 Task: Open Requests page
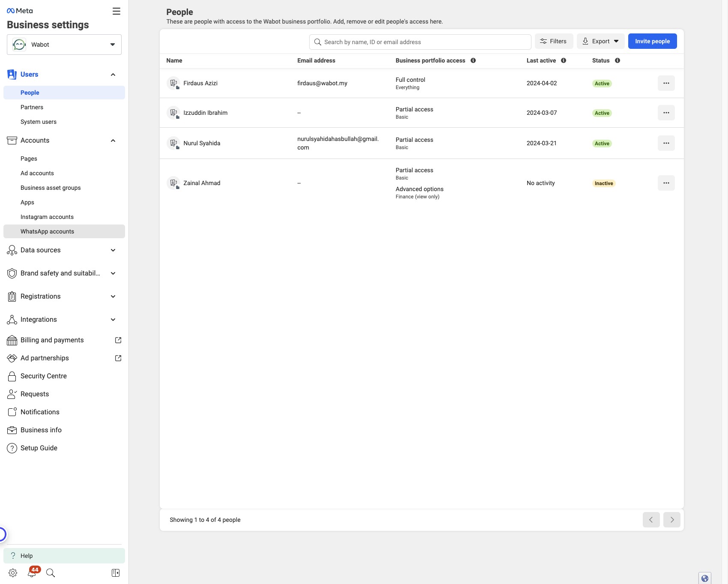pyautogui.click(x=64, y=394)
